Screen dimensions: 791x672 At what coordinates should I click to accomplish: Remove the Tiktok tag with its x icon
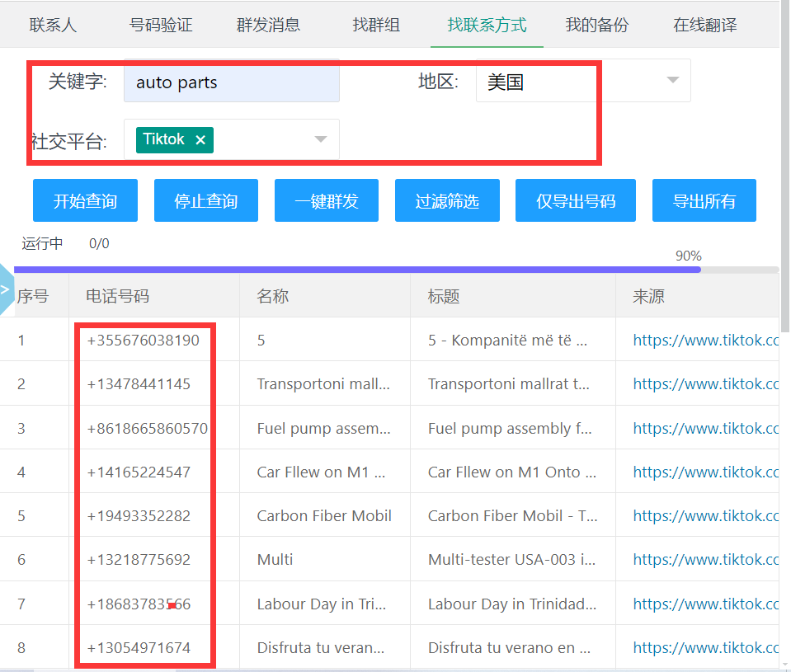point(200,140)
